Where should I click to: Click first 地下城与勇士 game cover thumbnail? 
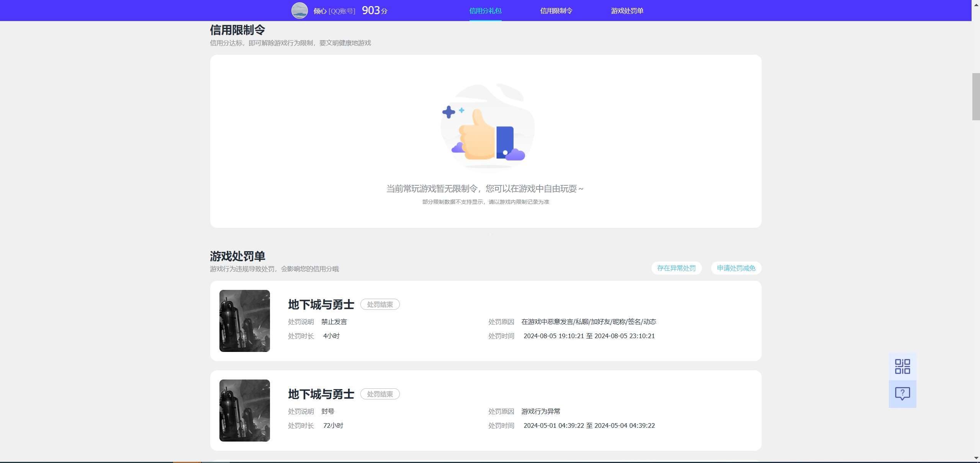245,321
